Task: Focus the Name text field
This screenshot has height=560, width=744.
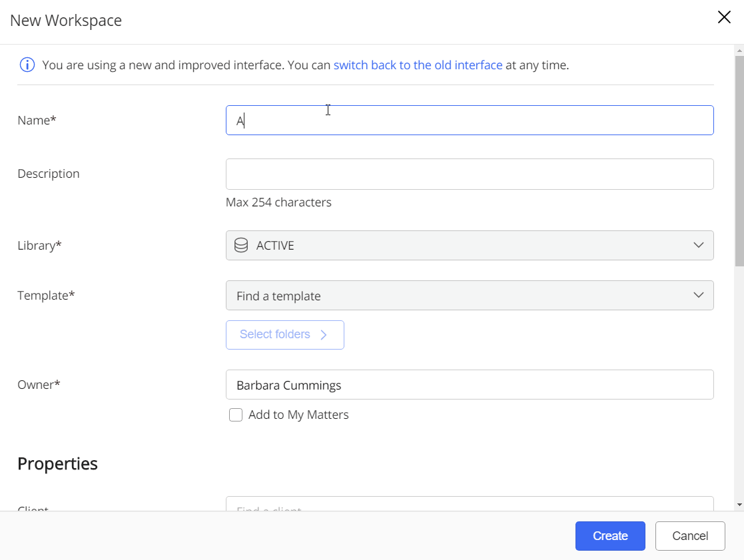Action: 469,121
